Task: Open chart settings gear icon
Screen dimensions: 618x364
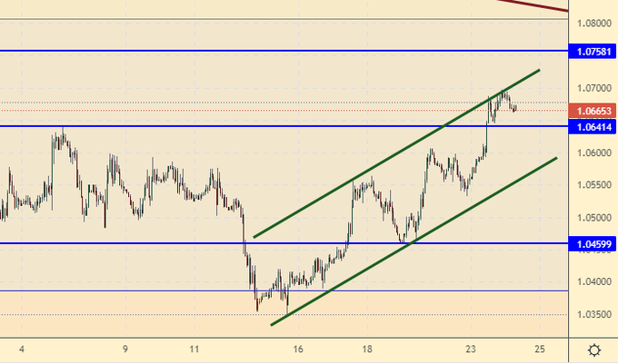Action: click(x=593, y=350)
